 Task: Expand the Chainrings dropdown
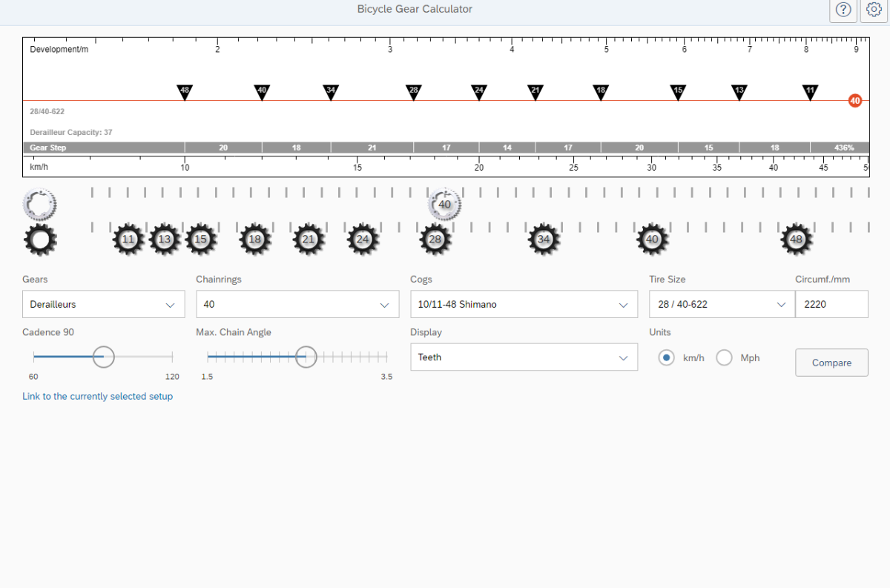tap(297, 304)
